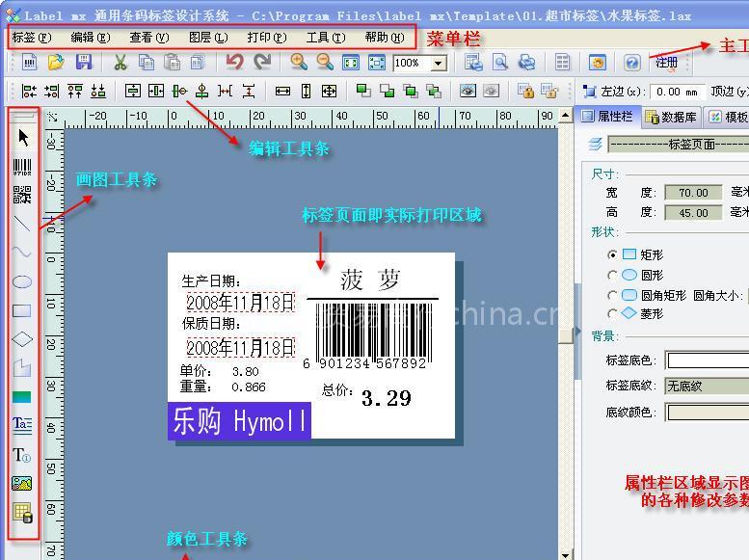Open the 100% zoom dropdown
This screenshot has width=749, height=560.
438,63
